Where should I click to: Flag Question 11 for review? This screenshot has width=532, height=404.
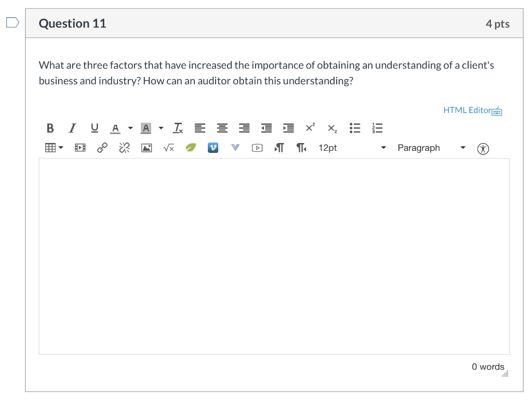pyautogui.click(x=12, y=23)
